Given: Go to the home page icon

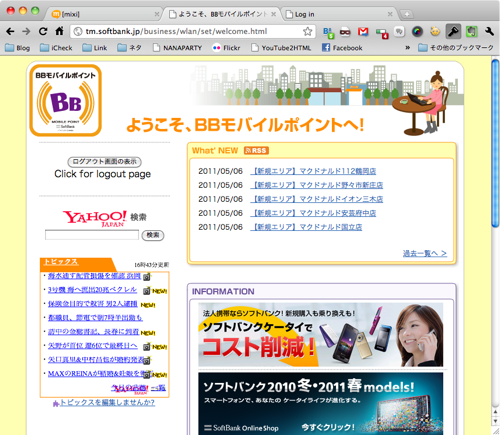Looking at the screenshot, I should coord(59,31).
